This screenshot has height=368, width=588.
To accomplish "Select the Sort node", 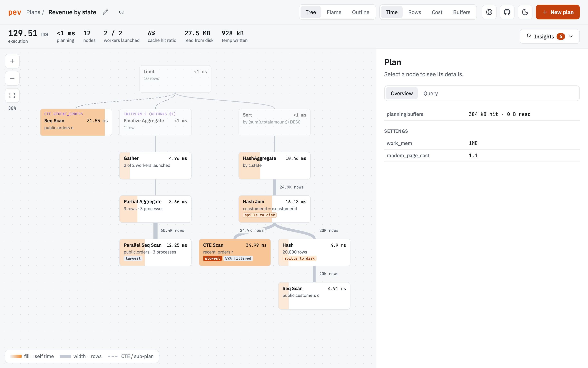I will point(275,122).
